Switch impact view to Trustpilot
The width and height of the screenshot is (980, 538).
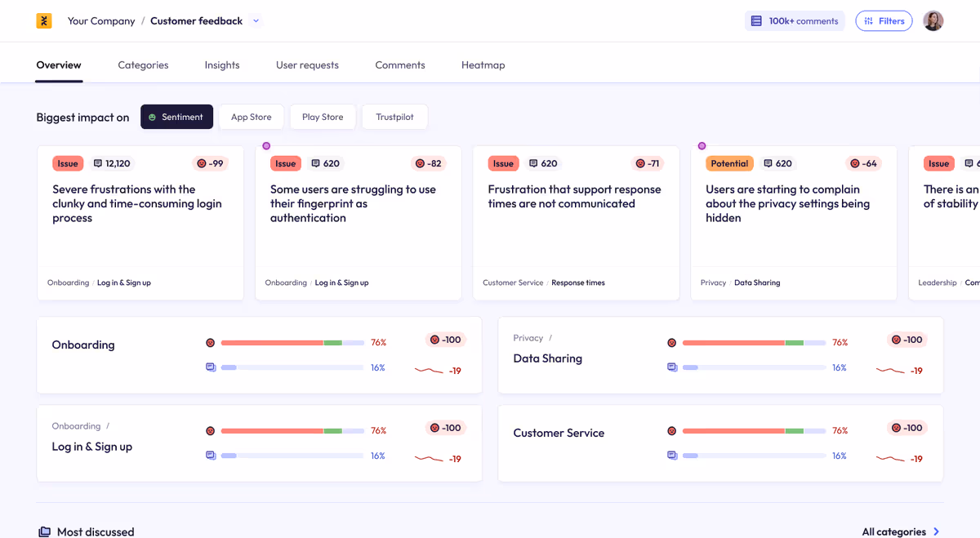pos(394,117)
